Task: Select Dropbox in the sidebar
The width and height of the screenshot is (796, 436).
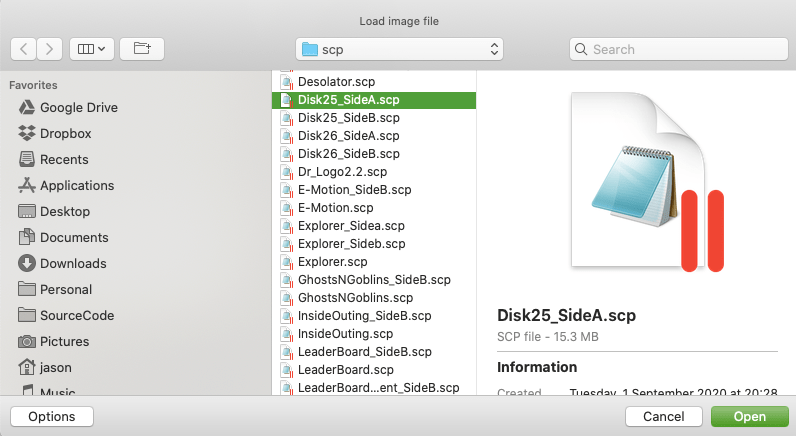Action: (65, 134)
